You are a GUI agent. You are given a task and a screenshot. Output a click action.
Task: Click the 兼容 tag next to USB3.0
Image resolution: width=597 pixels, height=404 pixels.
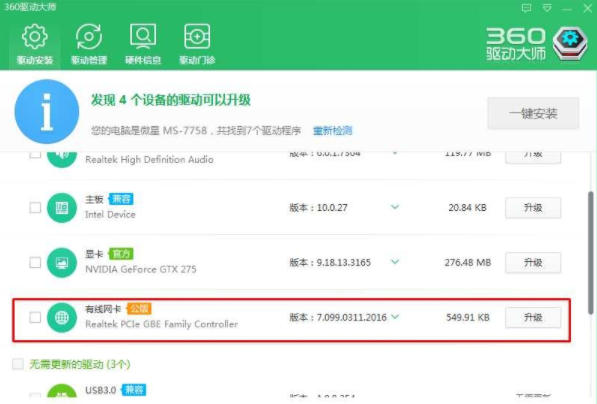(x=134, y=390)
